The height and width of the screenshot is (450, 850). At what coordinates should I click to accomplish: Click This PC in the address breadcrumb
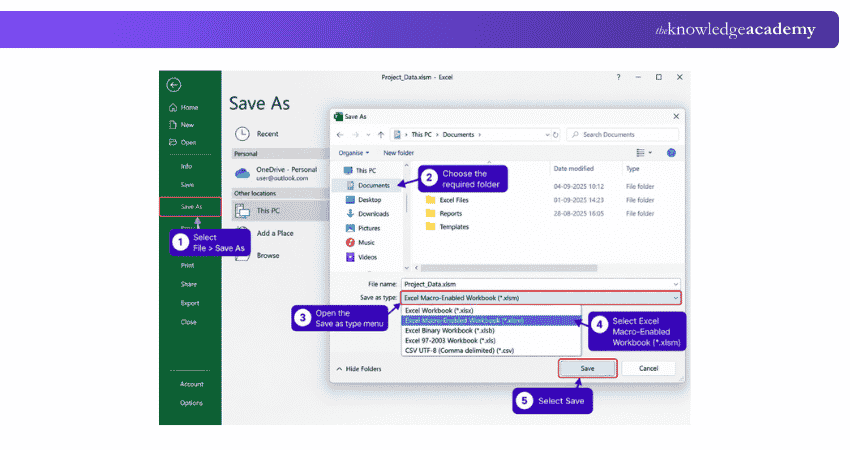pos(421,134)
